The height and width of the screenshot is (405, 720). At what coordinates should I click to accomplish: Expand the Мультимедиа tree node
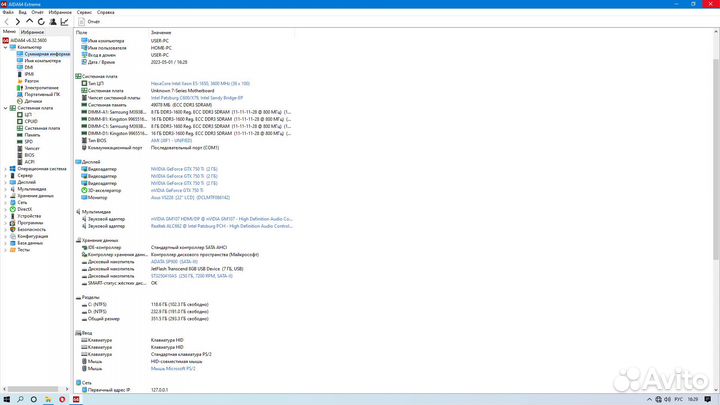tap(6, 189)
